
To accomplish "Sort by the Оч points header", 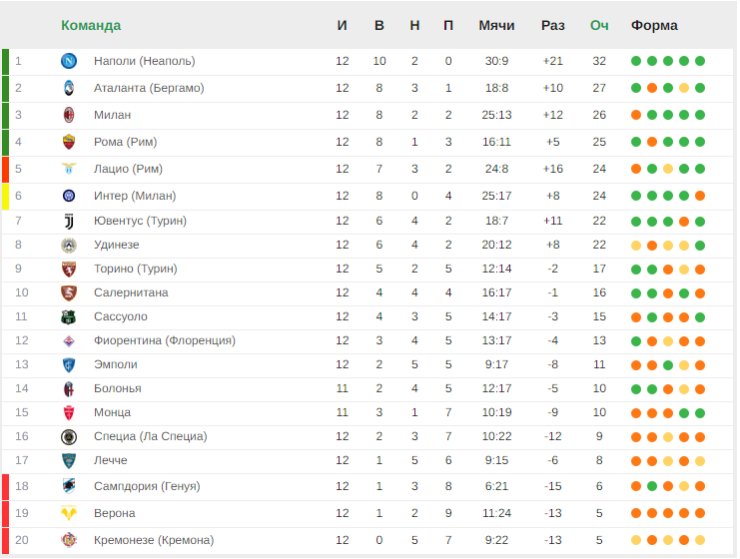I will click(599, 25).
